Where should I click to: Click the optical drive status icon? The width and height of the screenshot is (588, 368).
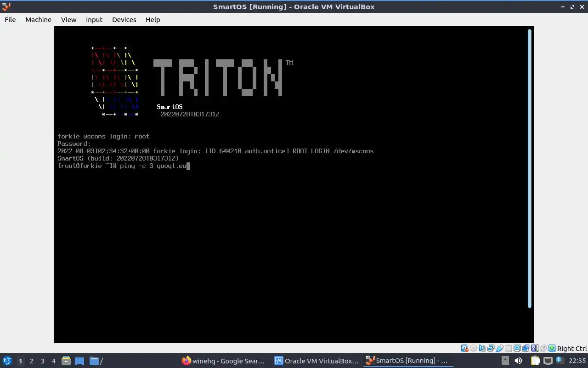click(x=473, y=348)
